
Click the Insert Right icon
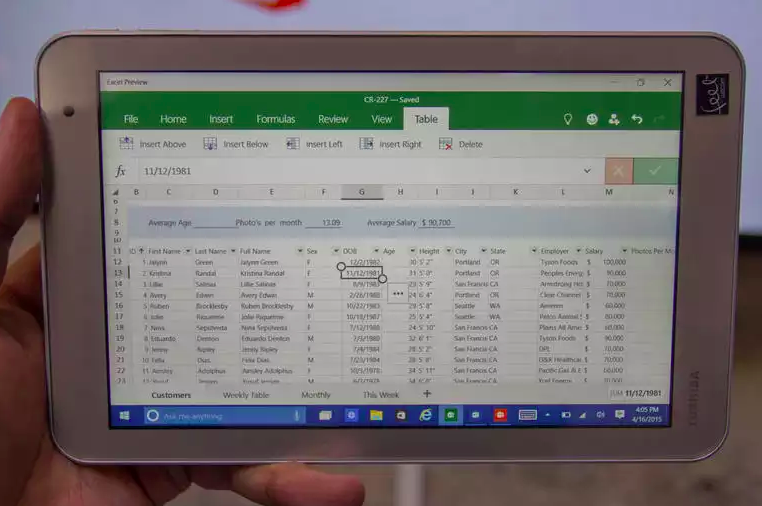coord(366,143)
